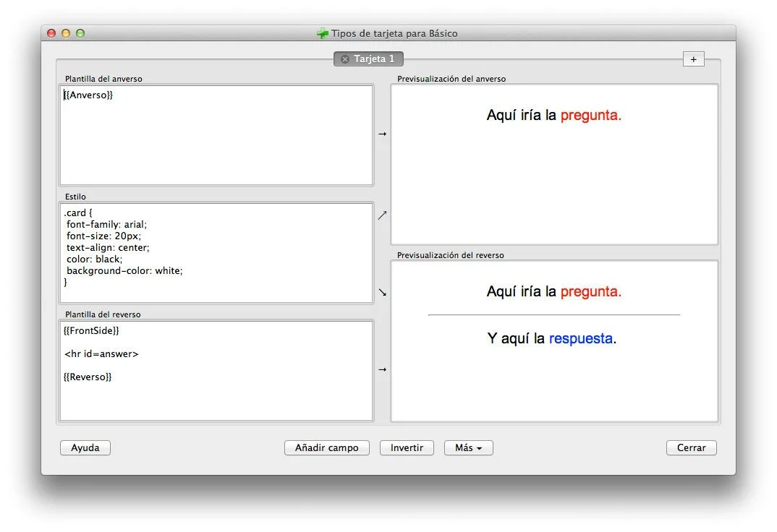
Task: Minimize the window with the yellow button
Action: pyautogui.click(x=66, y=33)
